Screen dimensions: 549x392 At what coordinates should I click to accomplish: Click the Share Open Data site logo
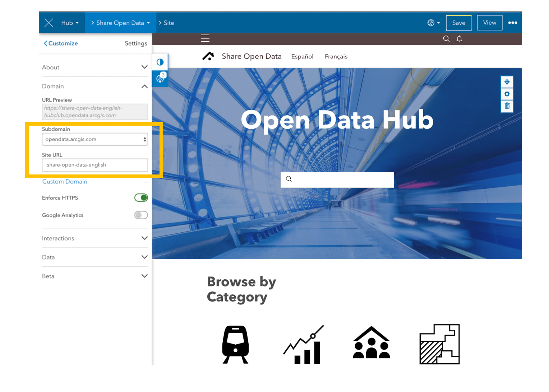tap(208, 56)
